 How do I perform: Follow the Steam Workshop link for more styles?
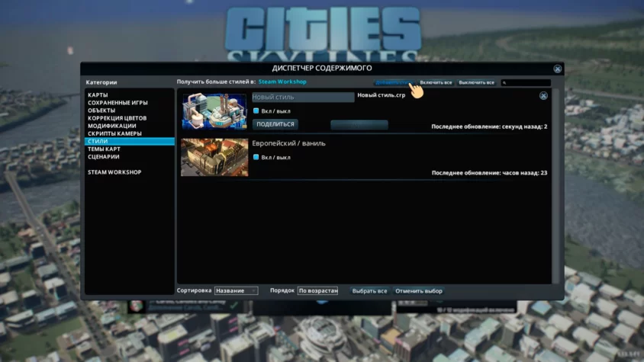(x=282, y=82)
